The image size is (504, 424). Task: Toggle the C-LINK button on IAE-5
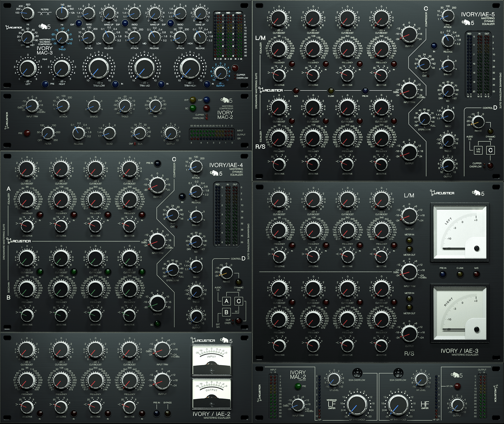click(331, 91)
